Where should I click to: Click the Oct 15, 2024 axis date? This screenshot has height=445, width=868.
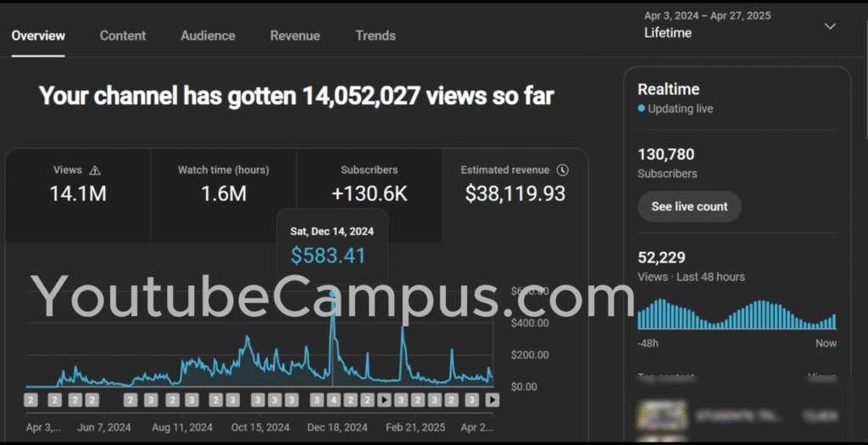[x=260, y=427]
